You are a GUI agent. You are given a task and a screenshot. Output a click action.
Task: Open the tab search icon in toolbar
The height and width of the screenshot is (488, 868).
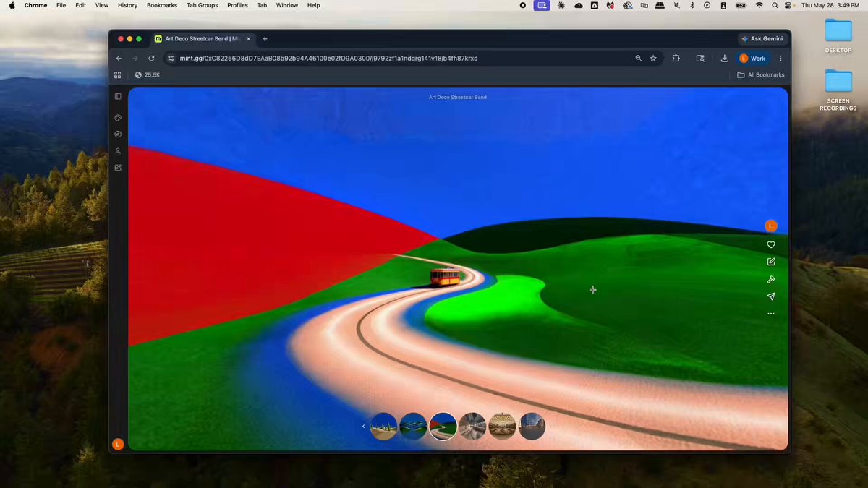click(x=700, y=59)
